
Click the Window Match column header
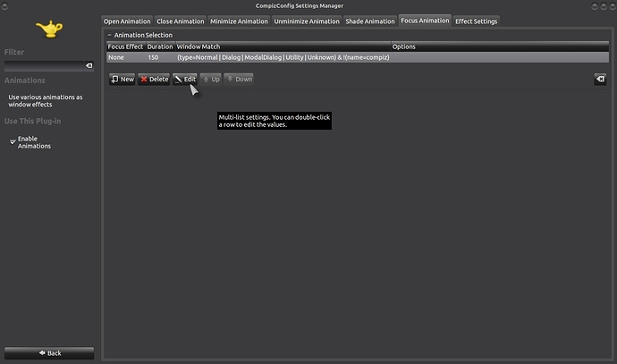click(x=283, y=47)
